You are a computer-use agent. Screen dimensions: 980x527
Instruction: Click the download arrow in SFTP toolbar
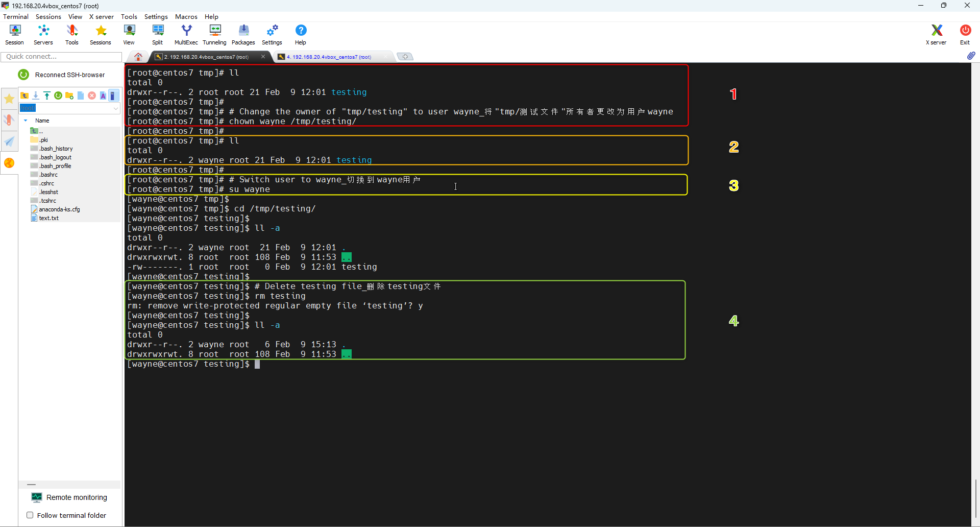click(x=36, y=95)
